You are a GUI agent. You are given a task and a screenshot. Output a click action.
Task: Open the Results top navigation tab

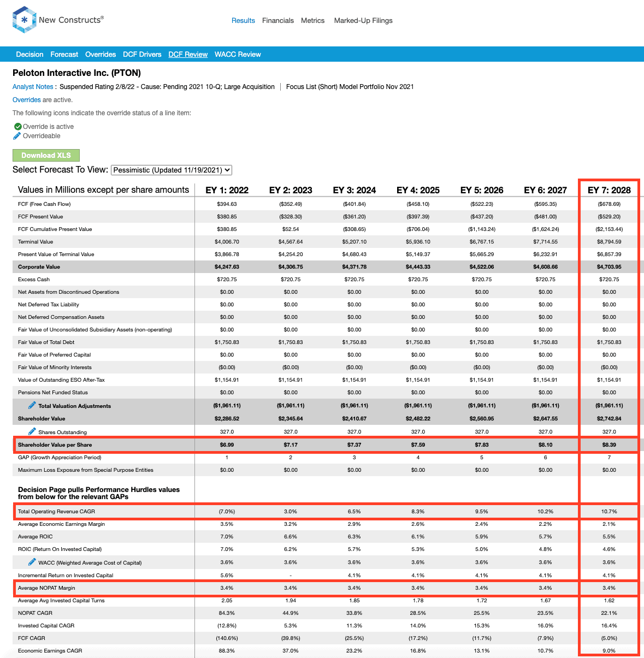(243, 21)
